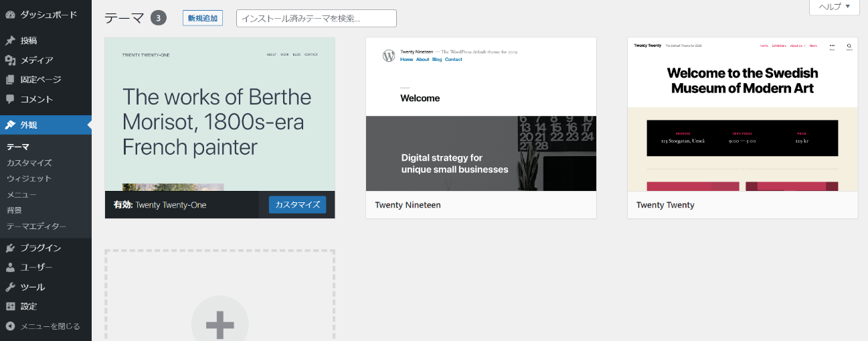This screenshot has width=868, height=341.
Task: Click the user icon beside ユーザー
Action: 10,267
